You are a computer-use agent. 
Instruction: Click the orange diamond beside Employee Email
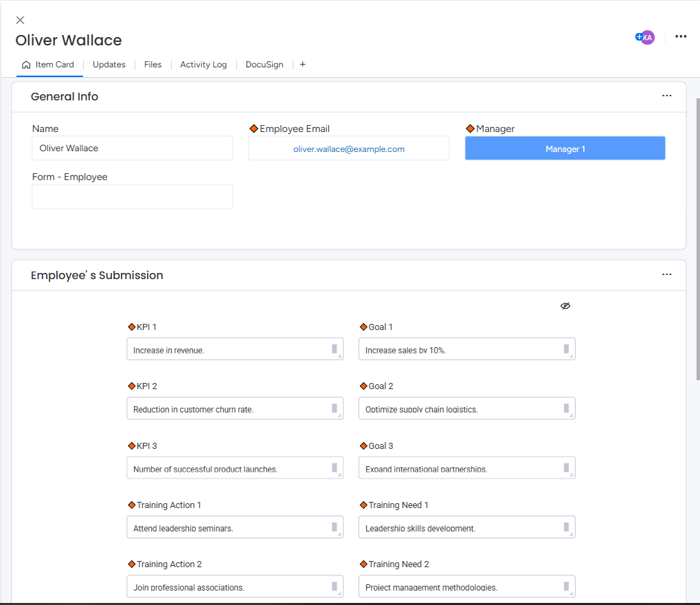253,129
